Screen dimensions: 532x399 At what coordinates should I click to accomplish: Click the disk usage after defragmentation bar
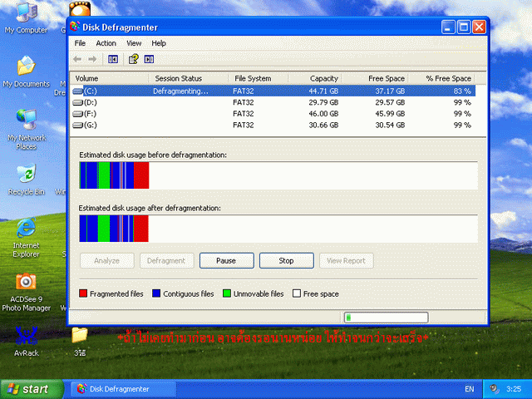coord(278,229)
